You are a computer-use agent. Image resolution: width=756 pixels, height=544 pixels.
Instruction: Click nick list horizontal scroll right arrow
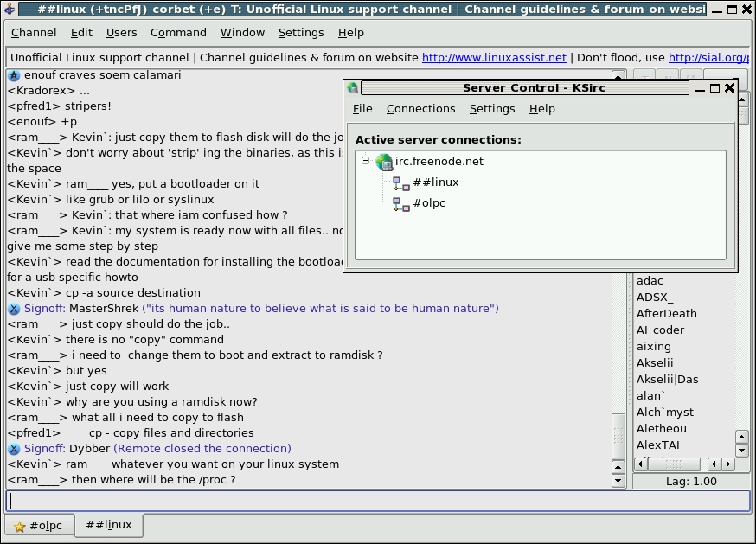click(x=729, y=464)
